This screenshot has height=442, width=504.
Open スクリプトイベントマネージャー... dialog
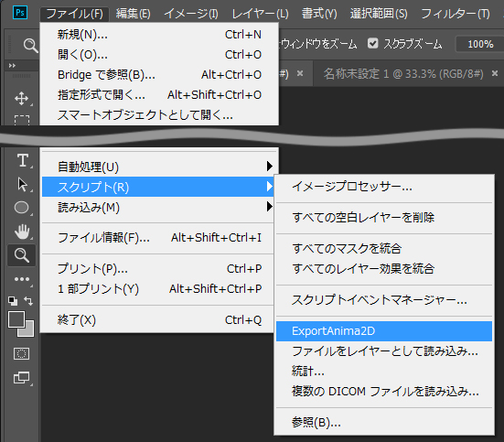[384, 300]
